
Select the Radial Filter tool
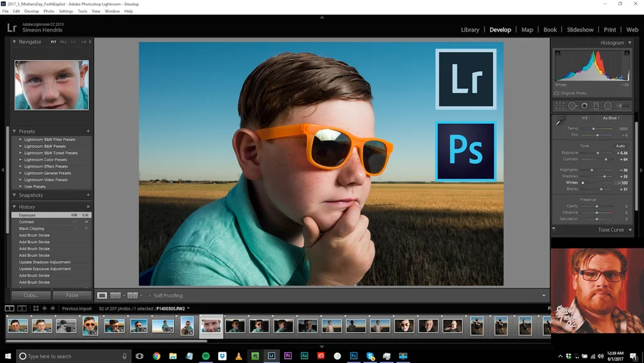coord(608,106)
